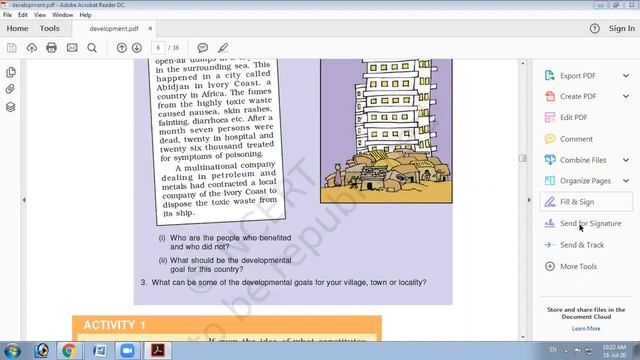Open the Learn More link
Image resolution: width=640 pixels, height=360 pixels.
[x=586, y=329]
